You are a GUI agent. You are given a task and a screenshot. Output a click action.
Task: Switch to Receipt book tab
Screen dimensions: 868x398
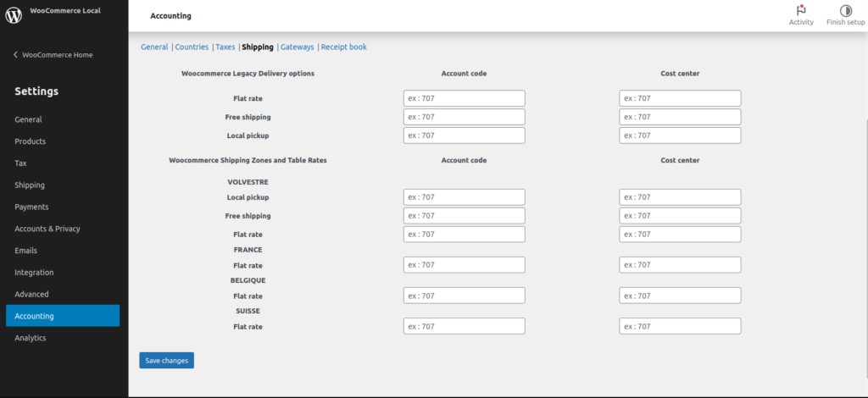coord(343,47)
